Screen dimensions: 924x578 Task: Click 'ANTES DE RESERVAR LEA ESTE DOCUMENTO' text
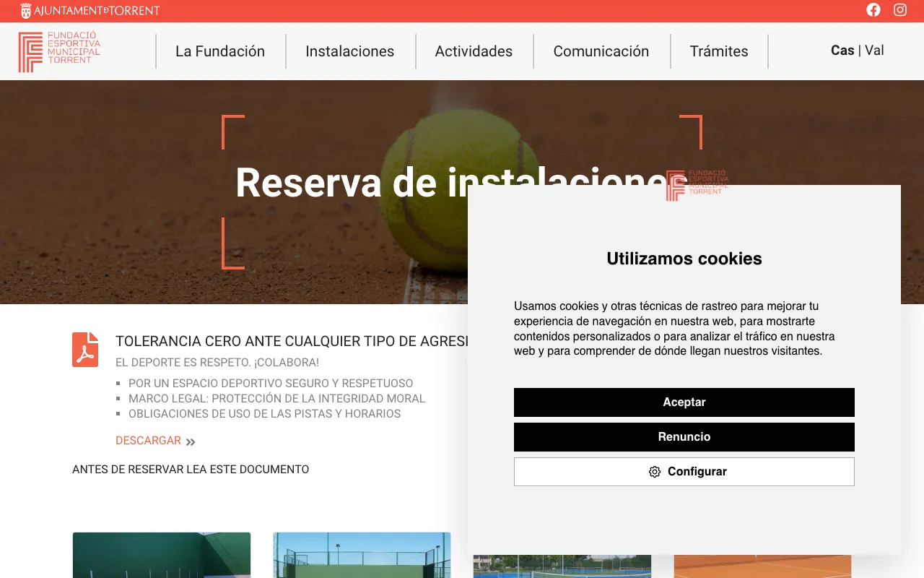pos(191,470)
